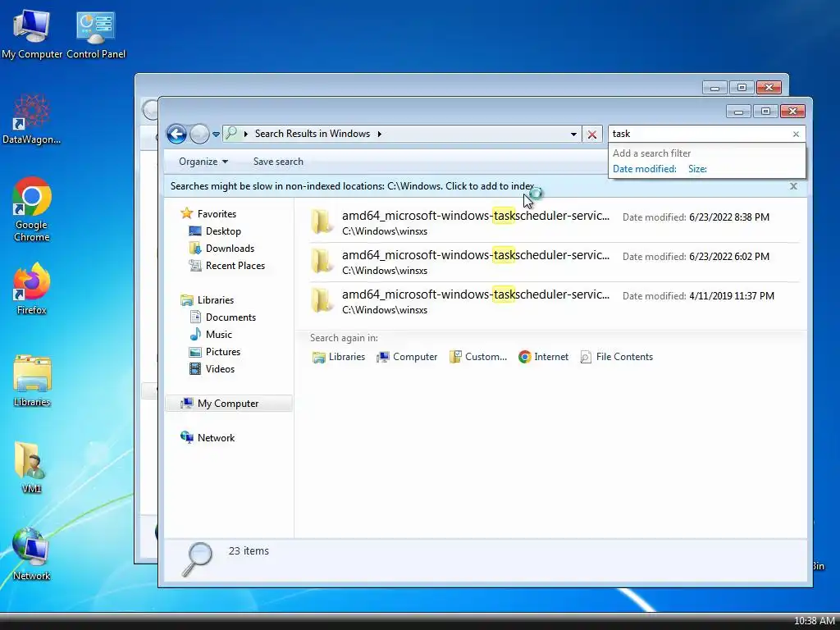Select Network in the navigation pane
This screenshot has height=630, width=840.
pos(208,438)
